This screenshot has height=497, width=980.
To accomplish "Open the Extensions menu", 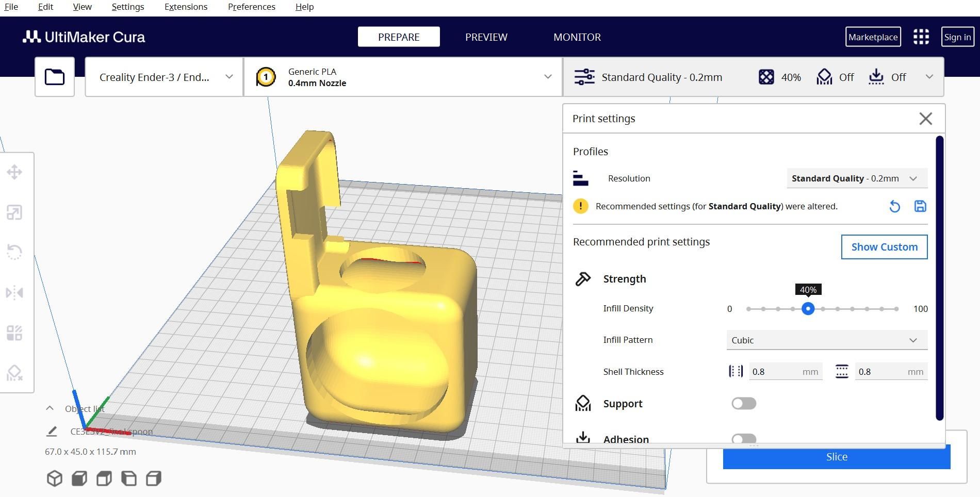I will 186,7.
